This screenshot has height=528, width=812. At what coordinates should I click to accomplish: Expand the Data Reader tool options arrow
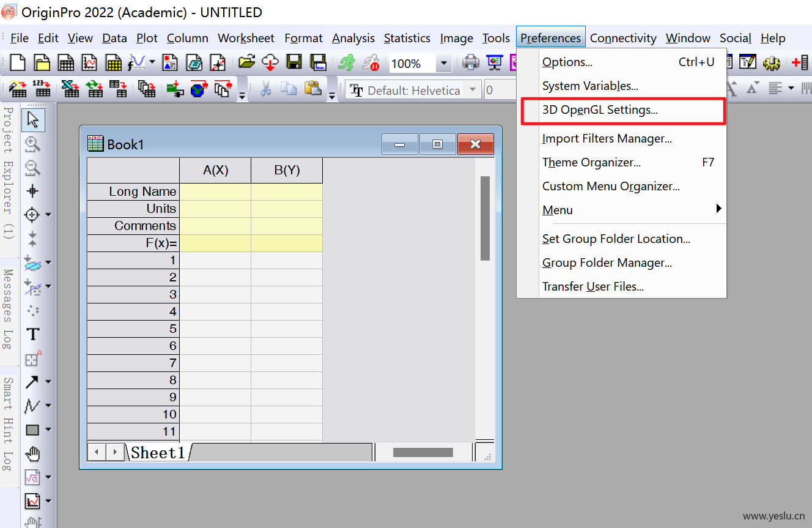point(48,215)
